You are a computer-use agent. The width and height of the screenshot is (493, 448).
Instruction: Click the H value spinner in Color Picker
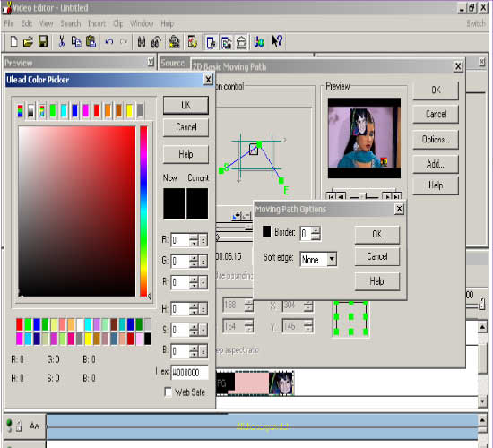pyautogui.click(x=194, y=309)
